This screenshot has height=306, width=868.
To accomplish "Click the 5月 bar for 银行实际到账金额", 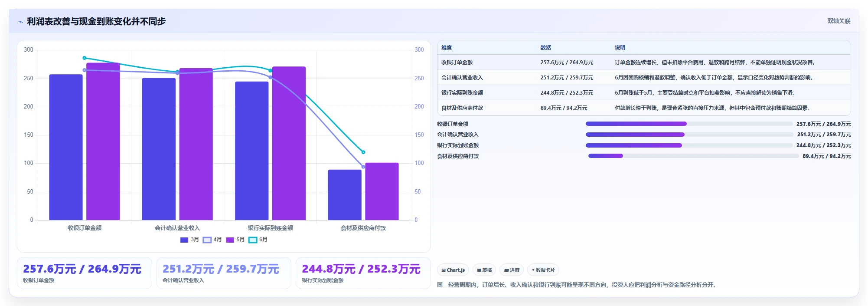I will tap(289, 143).
